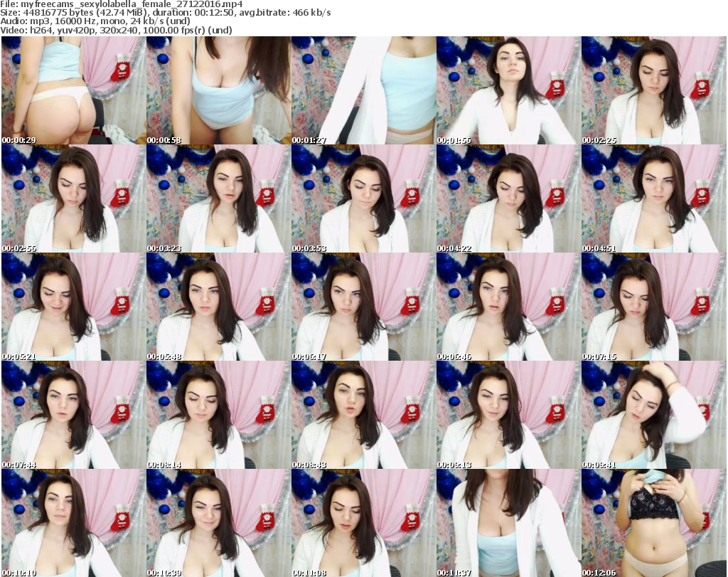Select the frame at 00:01:56
Viewport: 728px width, 577px height.
pos(508,90)
